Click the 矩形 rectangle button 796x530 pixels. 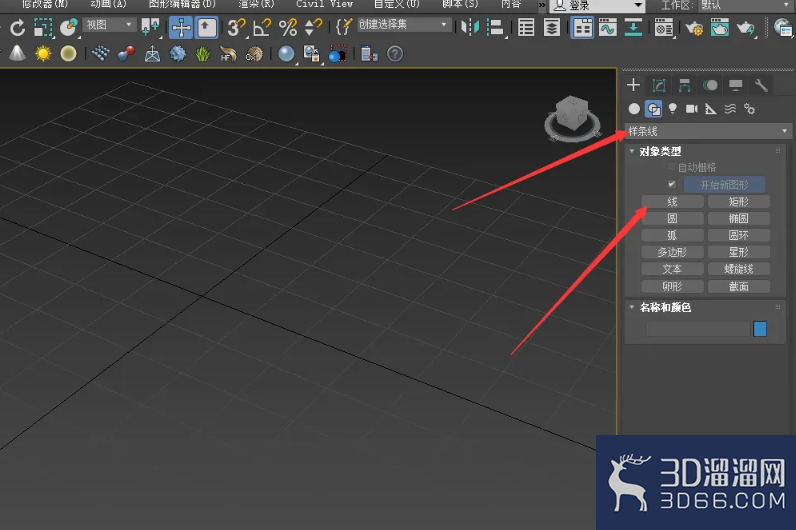(739, 202)
